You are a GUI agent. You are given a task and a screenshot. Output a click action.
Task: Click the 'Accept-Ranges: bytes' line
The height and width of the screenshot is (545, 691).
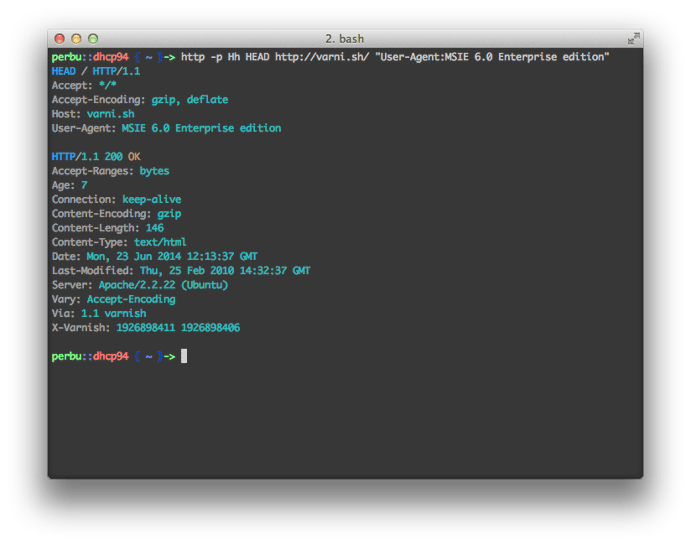(x=110, y=171)
